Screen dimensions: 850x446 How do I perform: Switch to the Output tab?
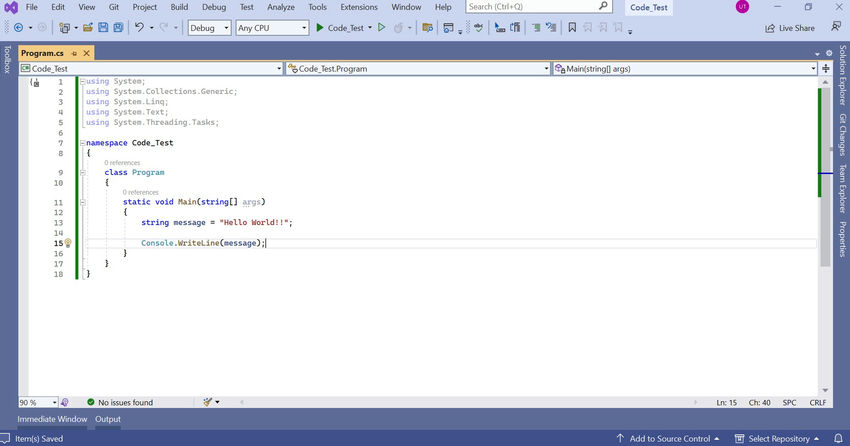coord(108,419)
